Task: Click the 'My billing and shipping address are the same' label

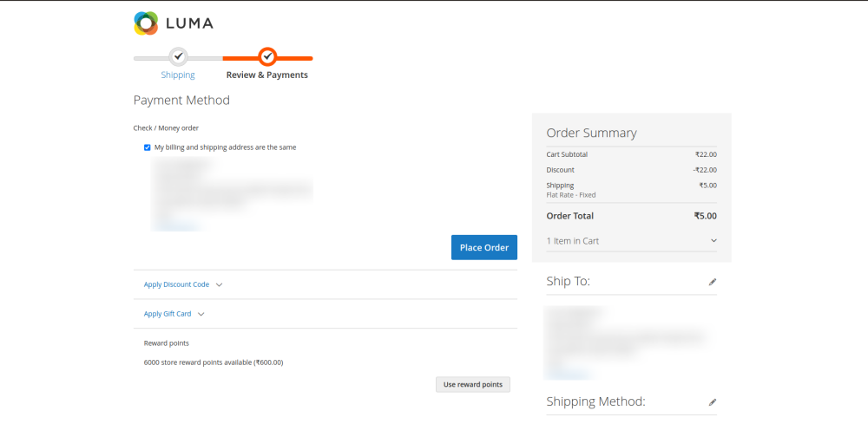Action: [225, 147]
